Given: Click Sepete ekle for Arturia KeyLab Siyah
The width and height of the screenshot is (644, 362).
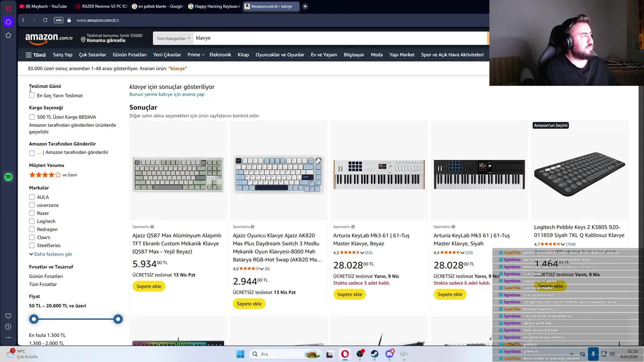Looking at the screenshot, I should click(x=450, y=294).
